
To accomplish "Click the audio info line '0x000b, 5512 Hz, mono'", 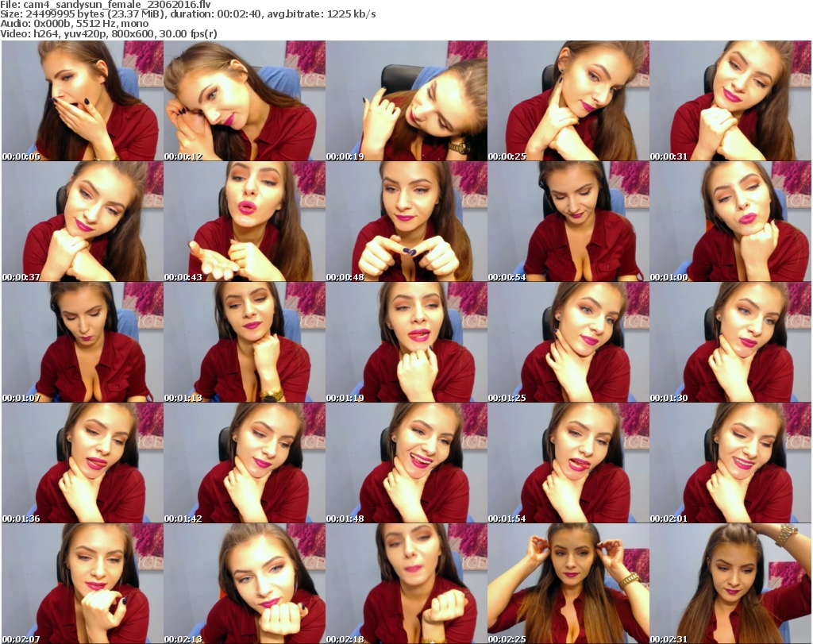I will (91, 24).
